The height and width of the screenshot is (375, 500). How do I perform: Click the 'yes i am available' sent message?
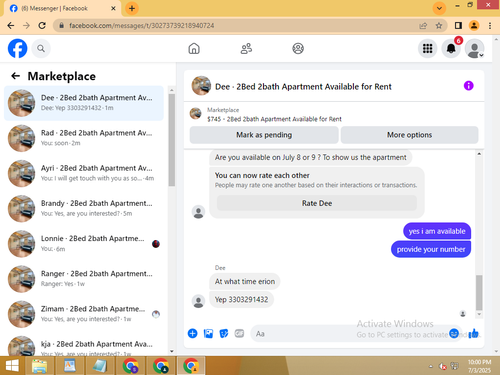click(437, 231)
